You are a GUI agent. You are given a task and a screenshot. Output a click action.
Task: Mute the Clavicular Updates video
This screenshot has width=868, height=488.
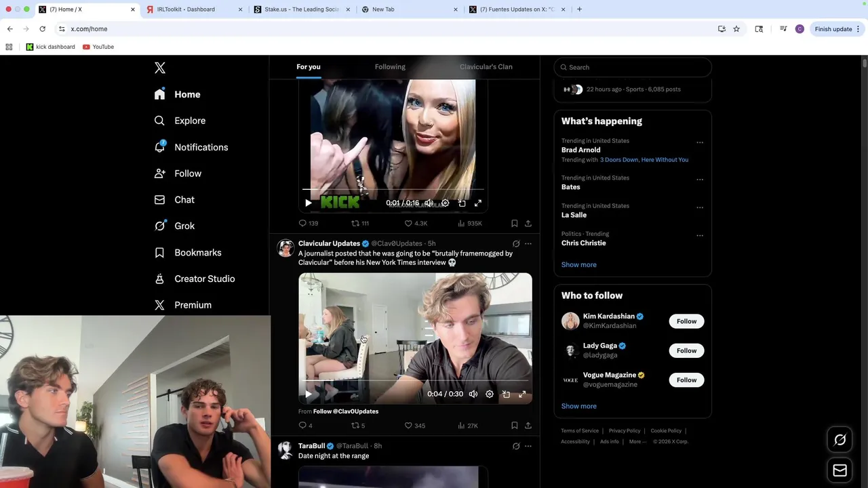[x=473, y=394]
